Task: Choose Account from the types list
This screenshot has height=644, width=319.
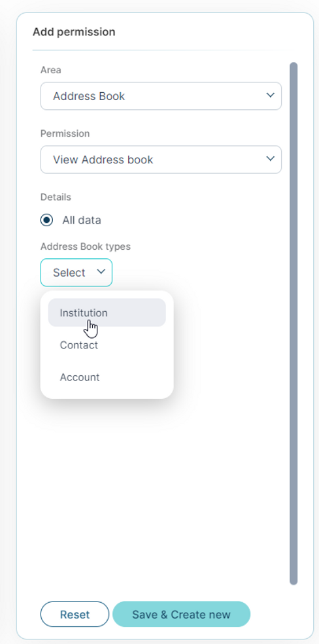Action: [107, 377]
